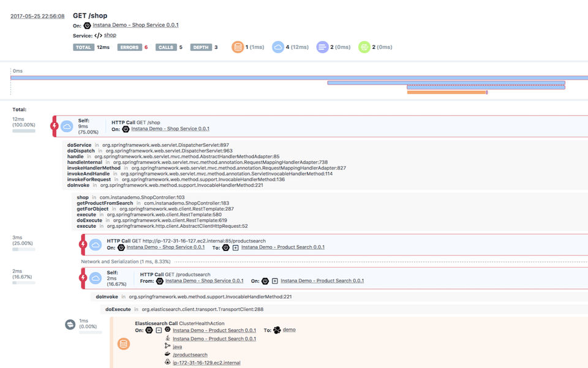The image size is (588, 368).
Task: Expand the plus box in the ec2.internal:85/productsearch call
Action: coord(235,248)
